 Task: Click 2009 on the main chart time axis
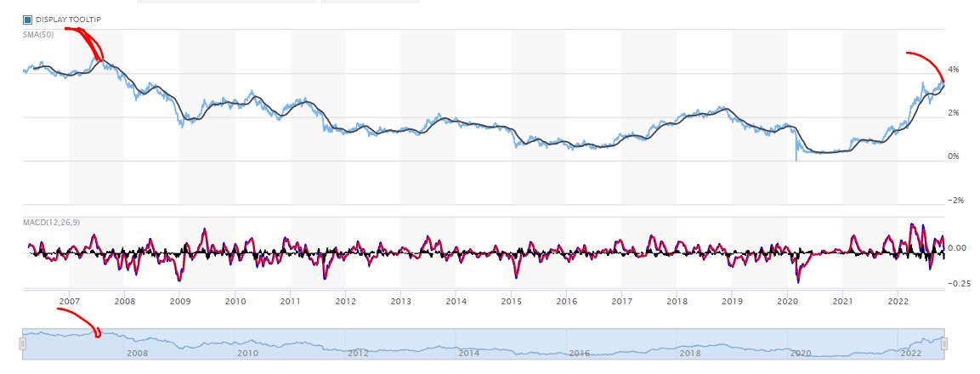pyautogui.click(x=179, y=302)
